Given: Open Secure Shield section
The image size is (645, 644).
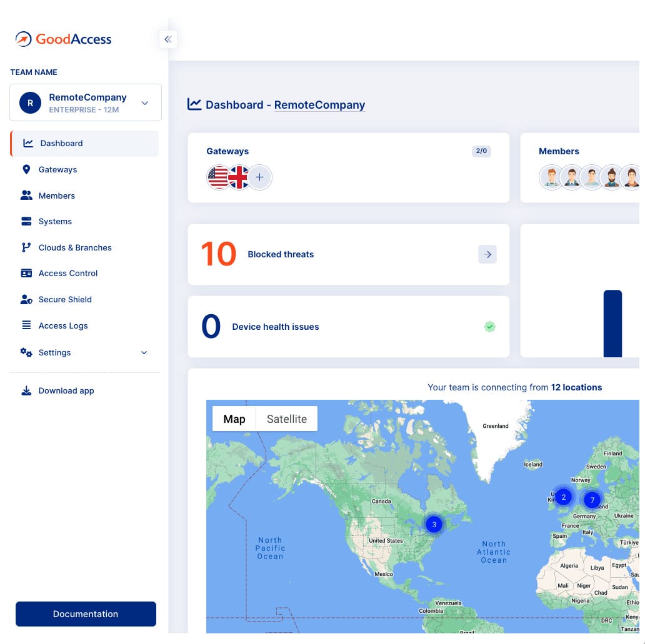Looking at the screenshot, I should click(x=65, y=299).
